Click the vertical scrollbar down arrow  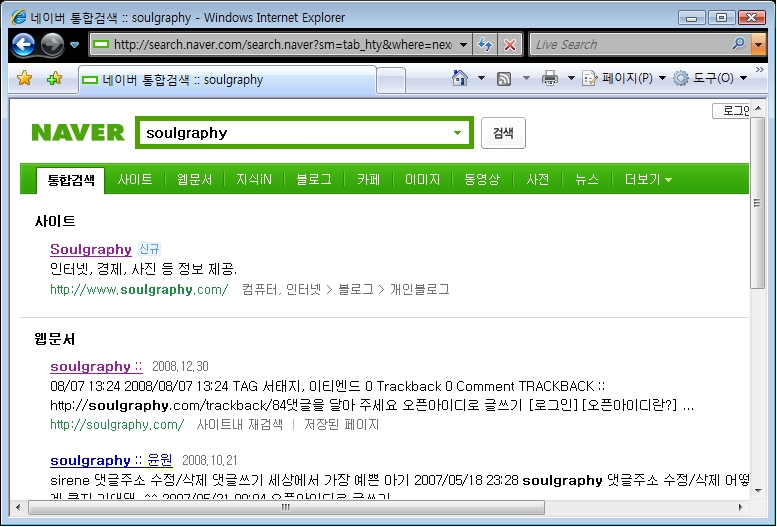point(758,491)
